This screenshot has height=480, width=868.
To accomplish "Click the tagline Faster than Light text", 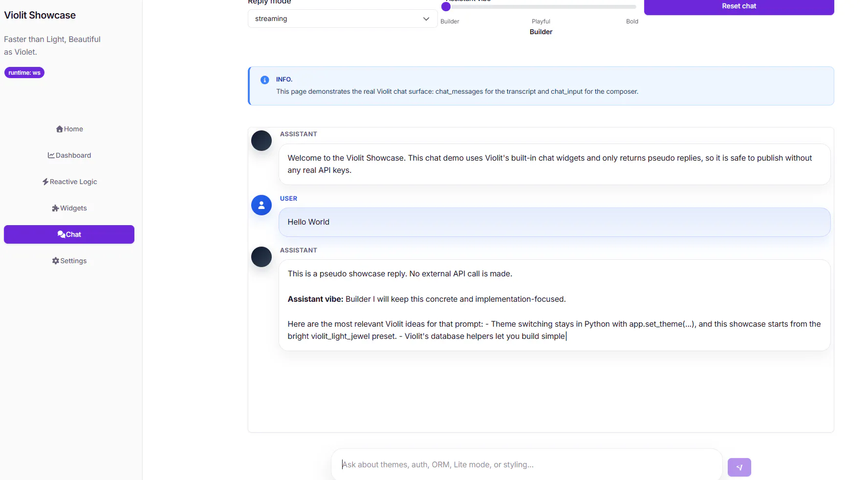I will pos(52,45).
